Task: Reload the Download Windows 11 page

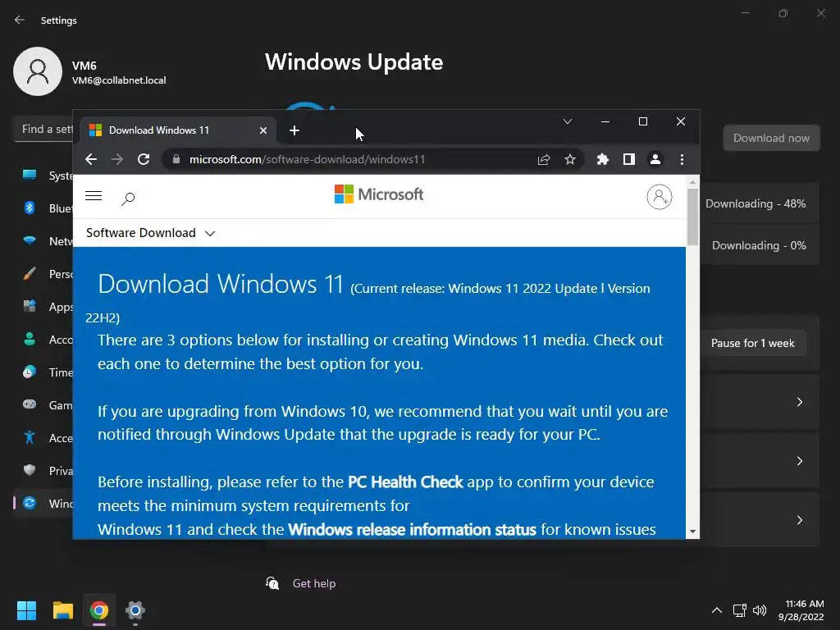Action: (144, 159)
